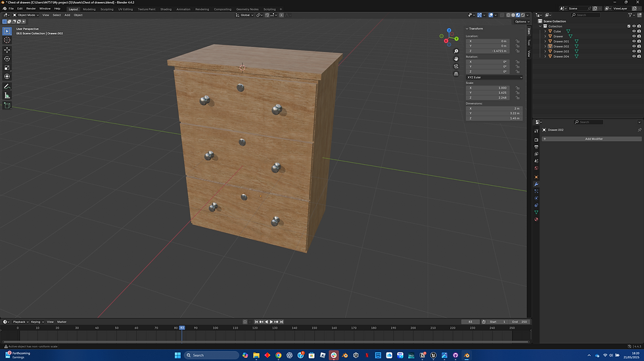Screen dimensions: 644x361
Task: Click the Add Modifier button
Action: click(593, 139)
